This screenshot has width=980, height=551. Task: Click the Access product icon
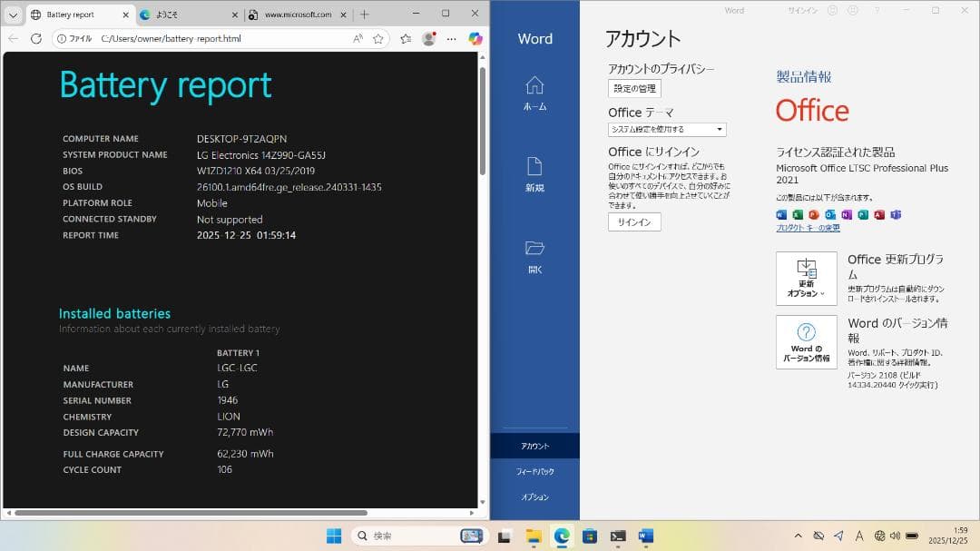[878, 215]
